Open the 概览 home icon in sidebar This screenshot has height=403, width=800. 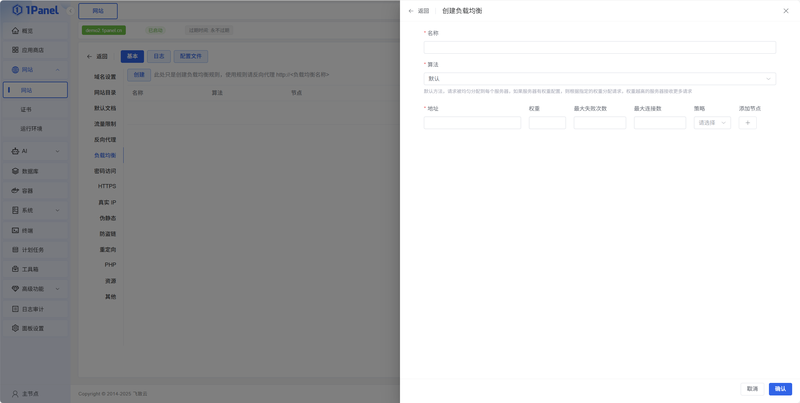point(15,31)
